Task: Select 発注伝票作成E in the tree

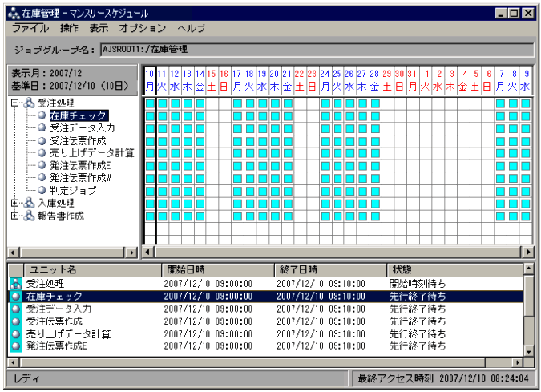Action: (x=80, y=165)
